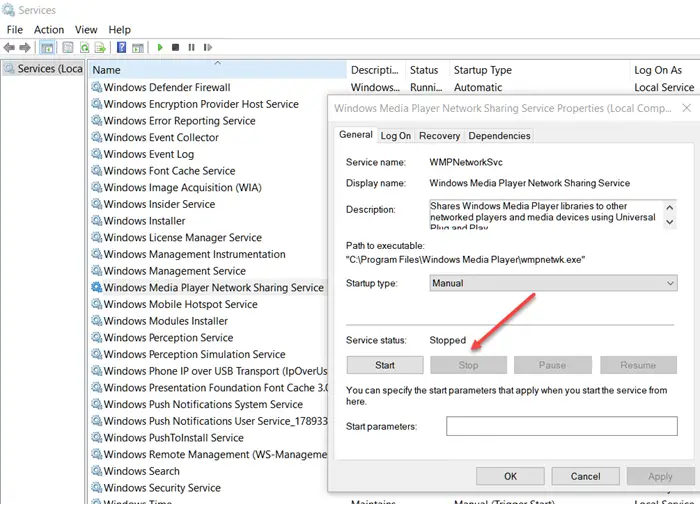Sort by the Log On As column header

click(x=663, y=70)
